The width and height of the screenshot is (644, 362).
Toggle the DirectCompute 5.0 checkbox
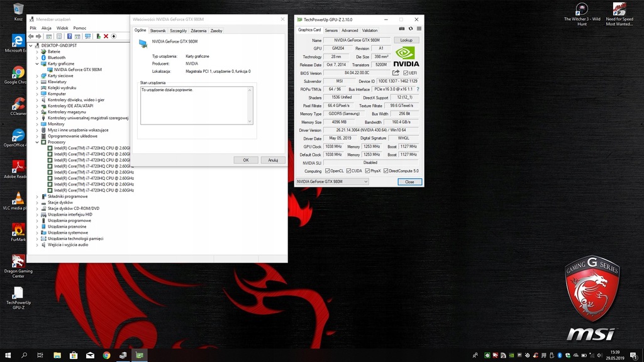pos(386,171)
